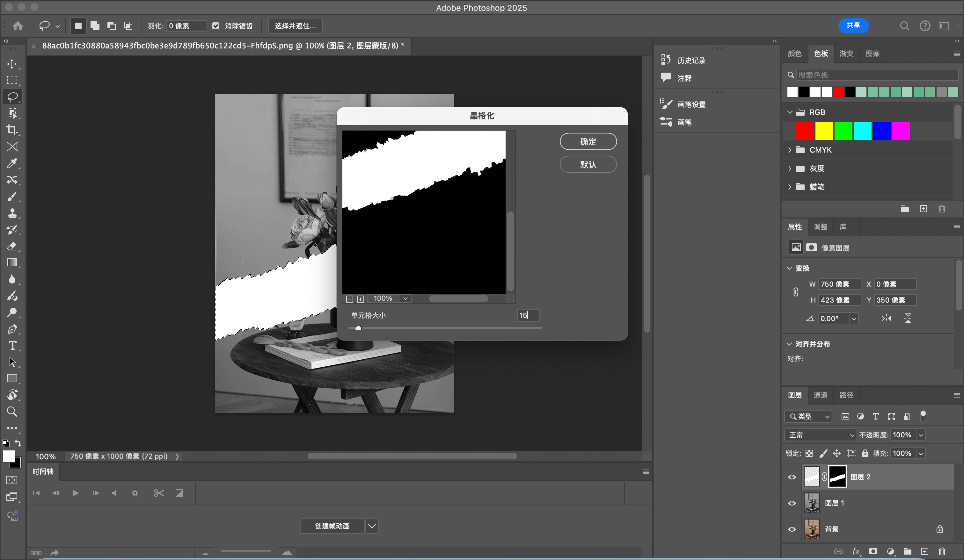
Task: Select the Crop tool
Action: pos(12,130)
